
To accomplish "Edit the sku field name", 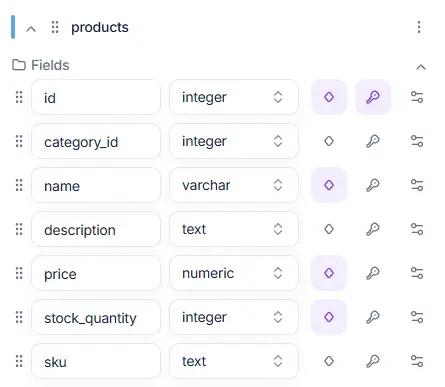I will pyautogui.click(x=96, y=361).
